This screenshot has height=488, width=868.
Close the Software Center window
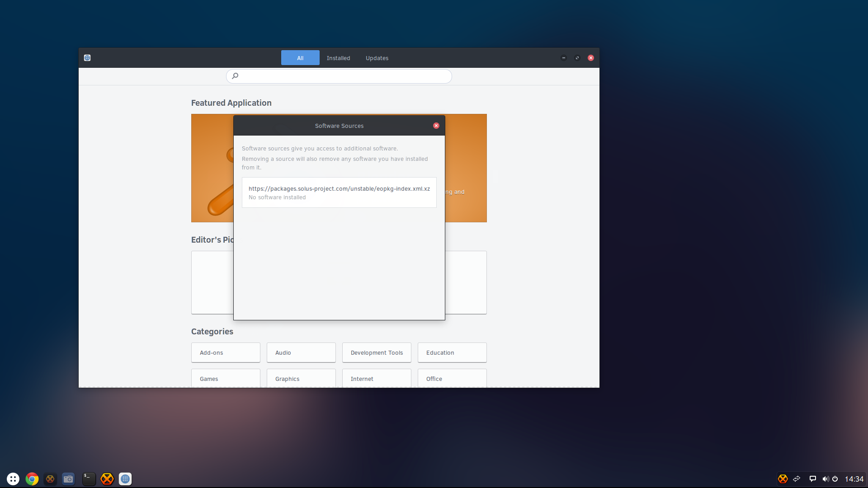[x=591, y=58]
